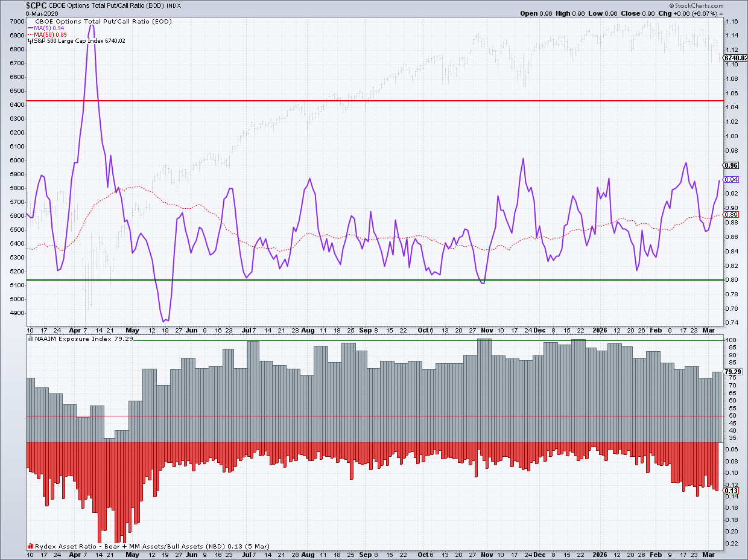Click the red 0.89 MA(50) value tag
Screen dimensions: 748x560
(x=731, y=214)
